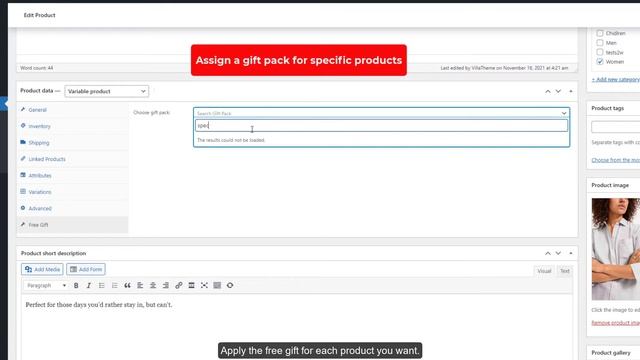640x360 pixels.
Task: Check the tests2w category
Action: 600,52
